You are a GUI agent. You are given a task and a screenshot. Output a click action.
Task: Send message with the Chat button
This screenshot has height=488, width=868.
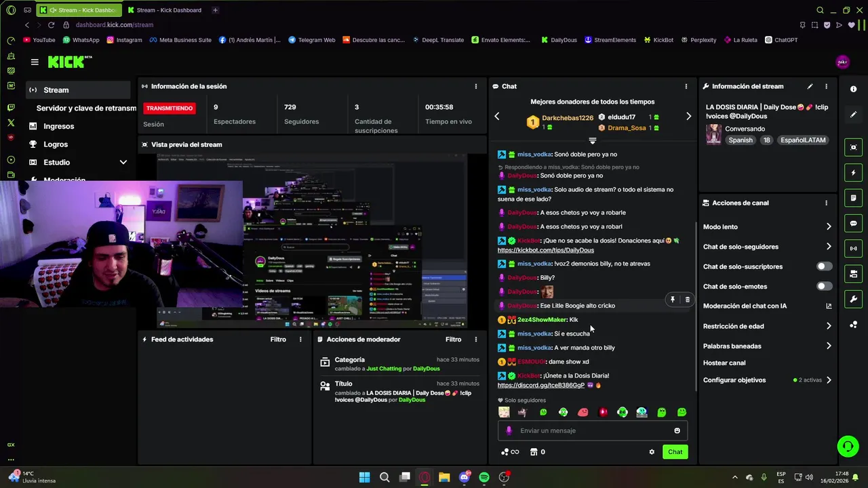click(675, 452)
